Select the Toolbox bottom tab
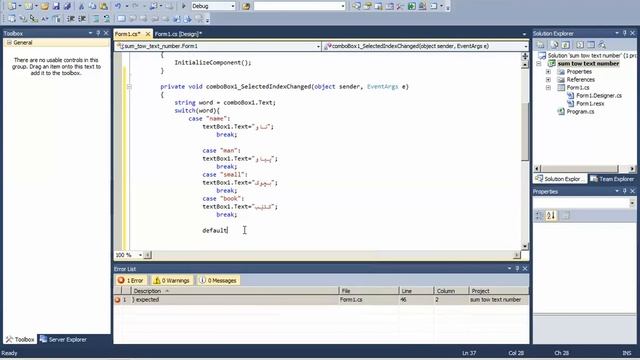 coord(20,340)
